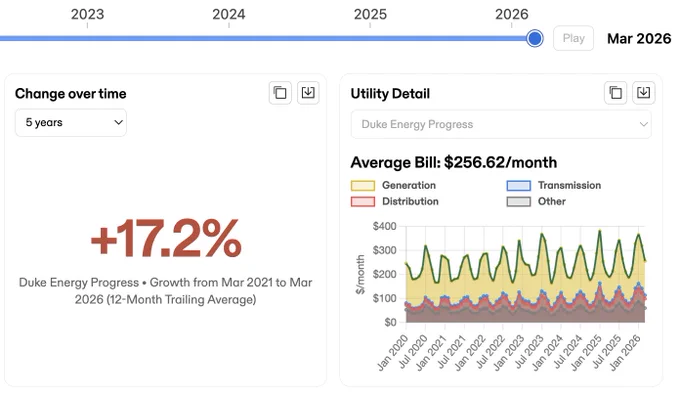Screen dimensions: 680x396
Task: Download the Change over time card
Action: [308, 93]
